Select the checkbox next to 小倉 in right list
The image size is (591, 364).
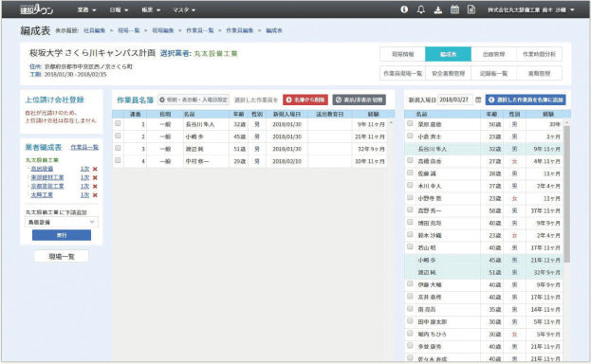click(x=410, y=136)
